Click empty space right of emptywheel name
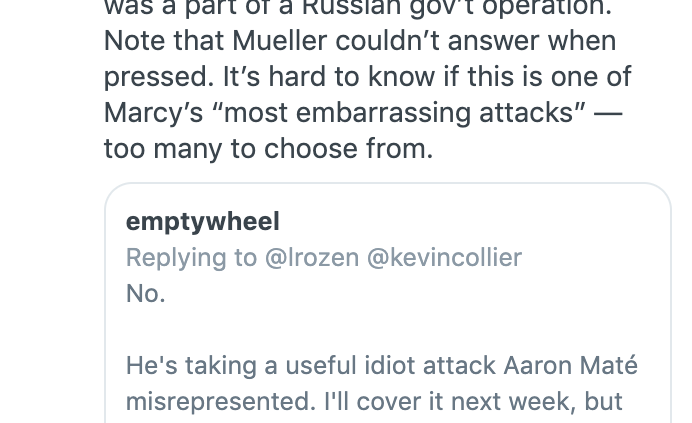 pos(472,222)
